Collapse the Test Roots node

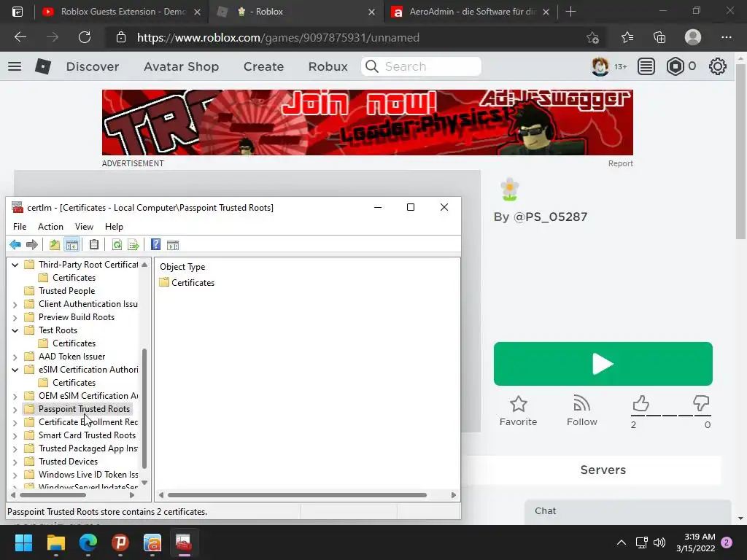coord(15,330)
